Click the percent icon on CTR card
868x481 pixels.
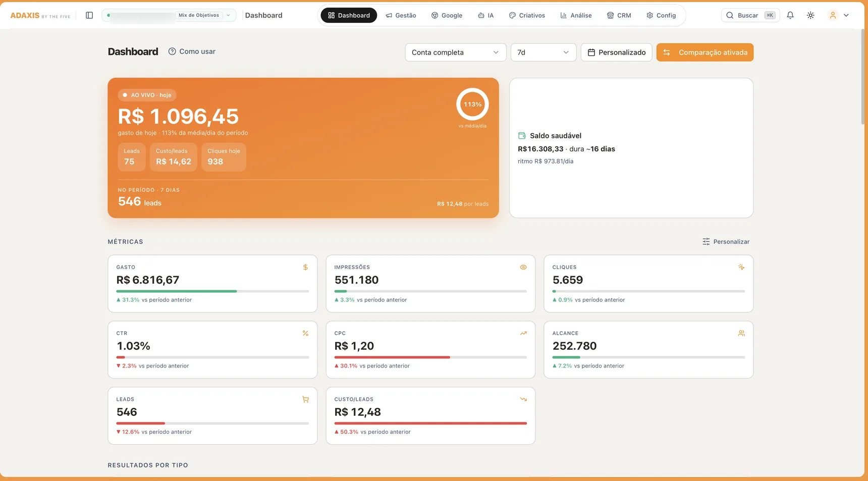[x=305, y=333]
